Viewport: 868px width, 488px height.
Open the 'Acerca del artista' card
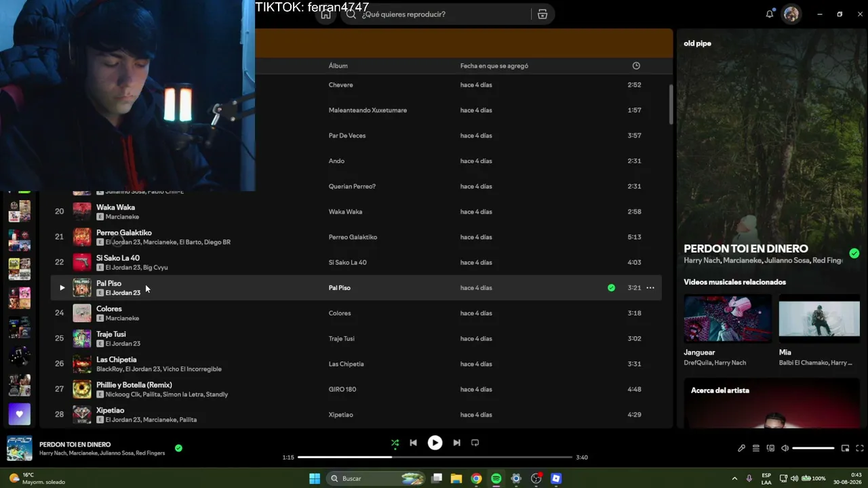[x=772, y=403]
